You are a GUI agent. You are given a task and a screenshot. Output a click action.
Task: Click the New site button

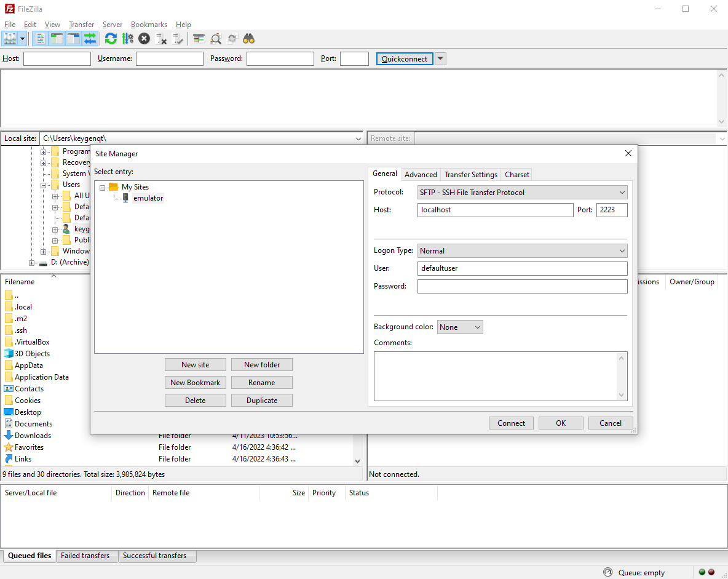pos(196,365)
